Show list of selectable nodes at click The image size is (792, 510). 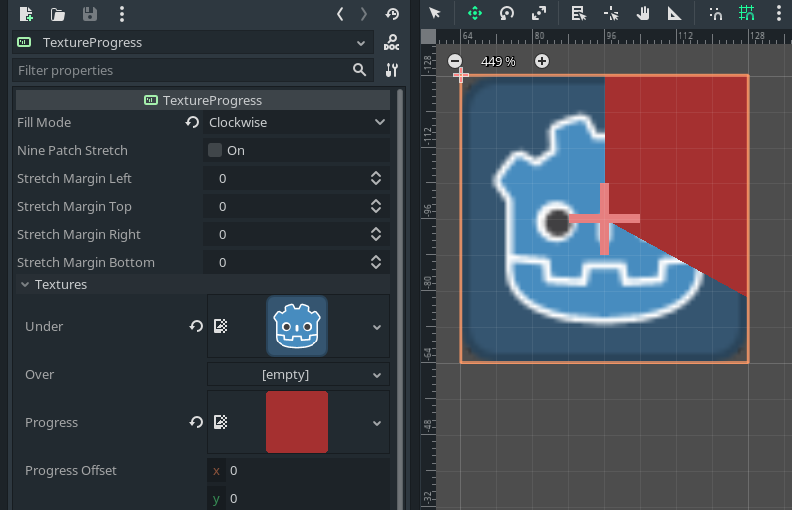[579, 13]
